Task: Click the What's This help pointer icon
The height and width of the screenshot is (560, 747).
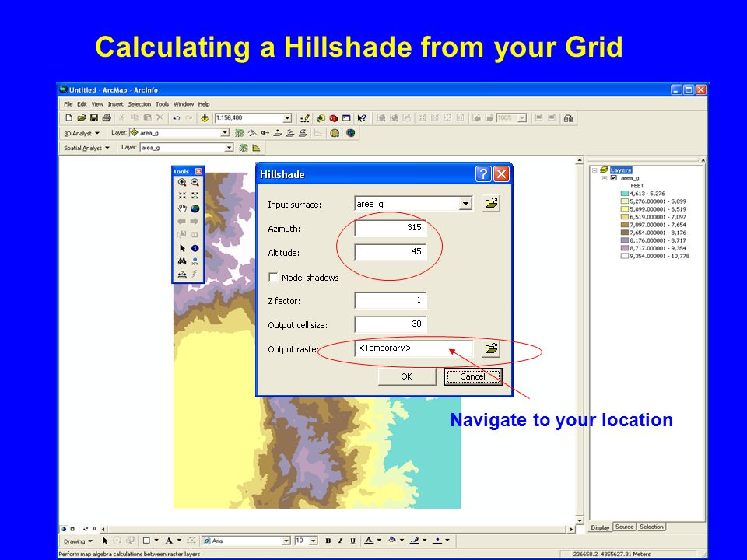Action: tap(362, 118)
